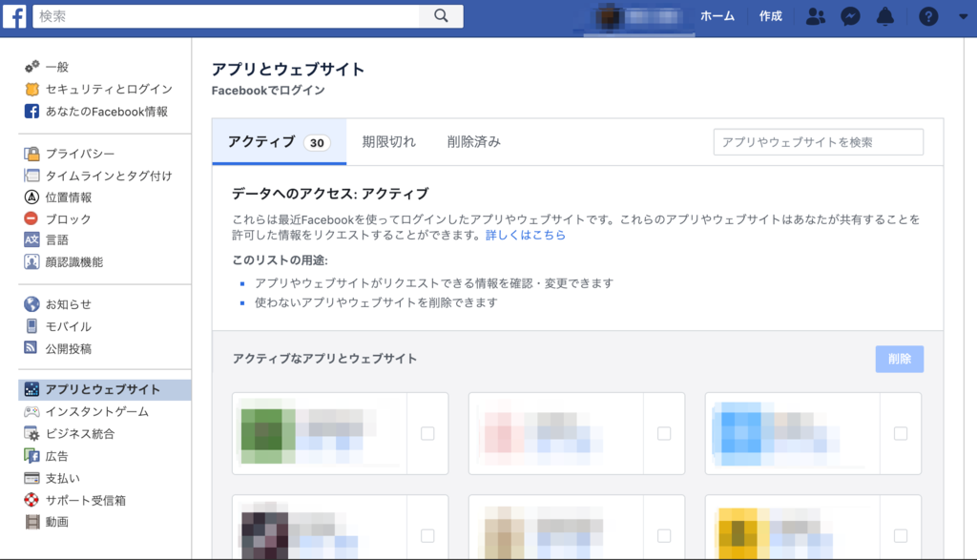
Task: Click the Facebook logo in the top bar
Action: (14, 15)
